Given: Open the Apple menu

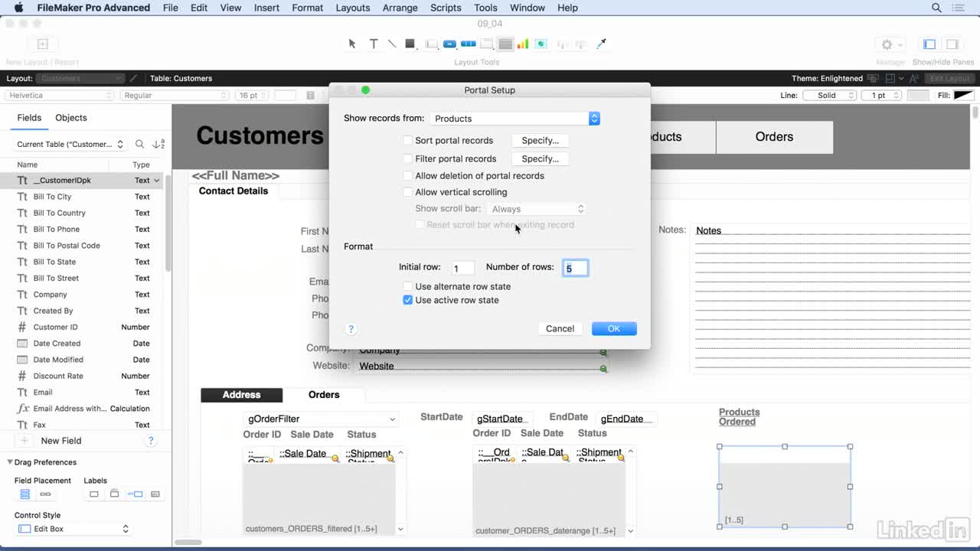Looking at the screenshot, I should click(x=19, y=8).
